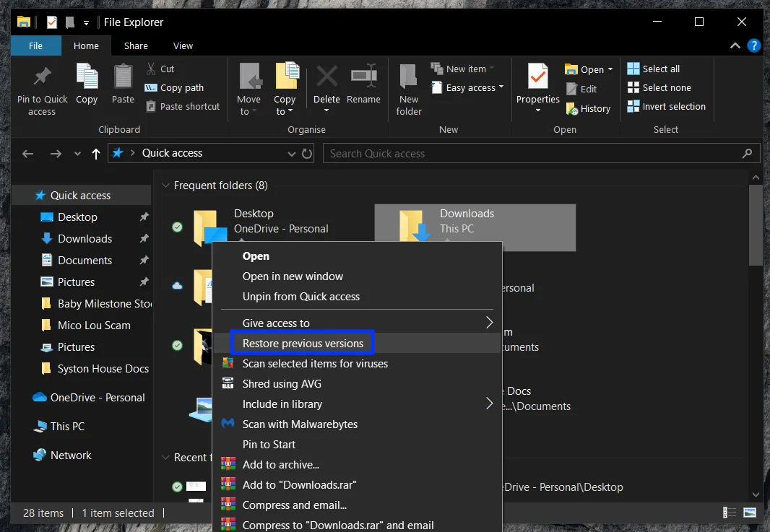Choose Open in new window from the context menu
This screenshot has height=532, width=770.
pos(292,276)
